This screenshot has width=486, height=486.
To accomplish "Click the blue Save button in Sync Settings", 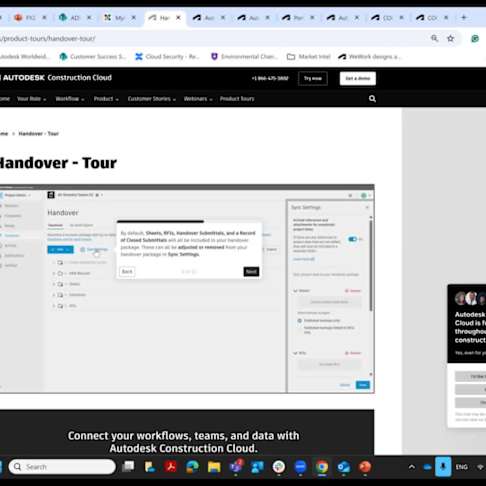I will (363, 385).
